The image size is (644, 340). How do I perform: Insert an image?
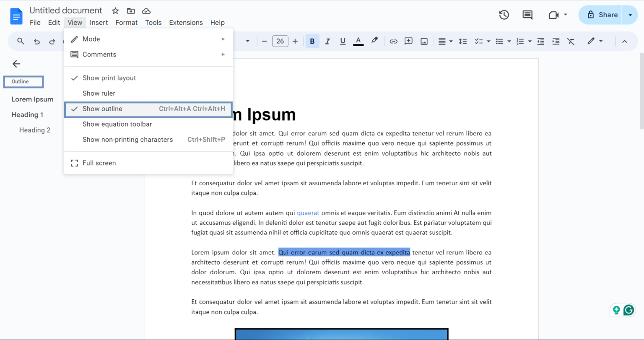tap(424, 41)
